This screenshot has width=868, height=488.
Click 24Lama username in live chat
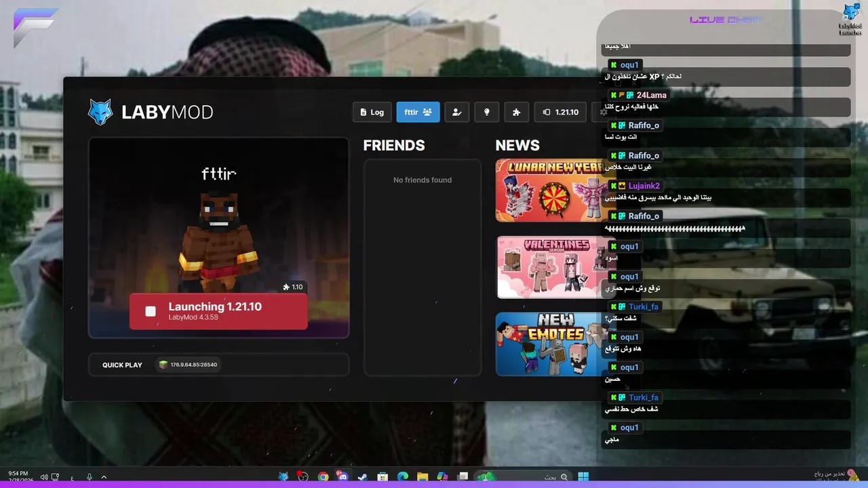click(651, 95)
